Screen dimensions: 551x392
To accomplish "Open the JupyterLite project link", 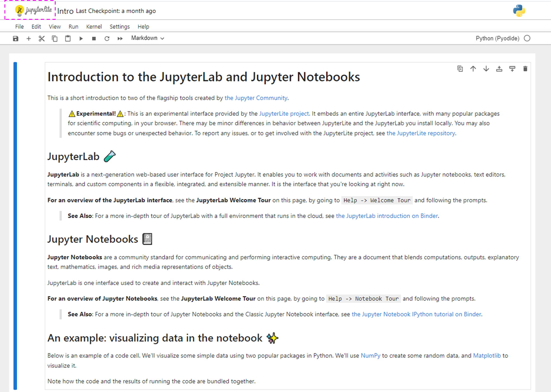I will (284, 114).
